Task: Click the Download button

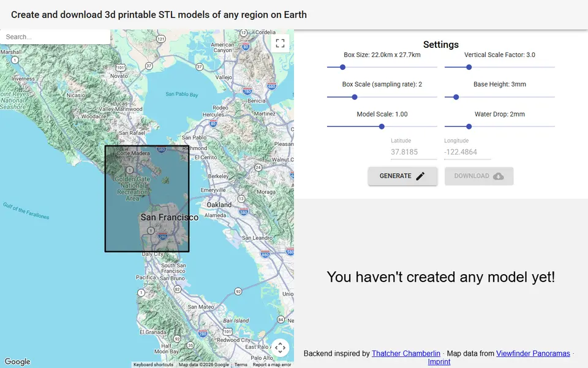Action: point(479,176)
